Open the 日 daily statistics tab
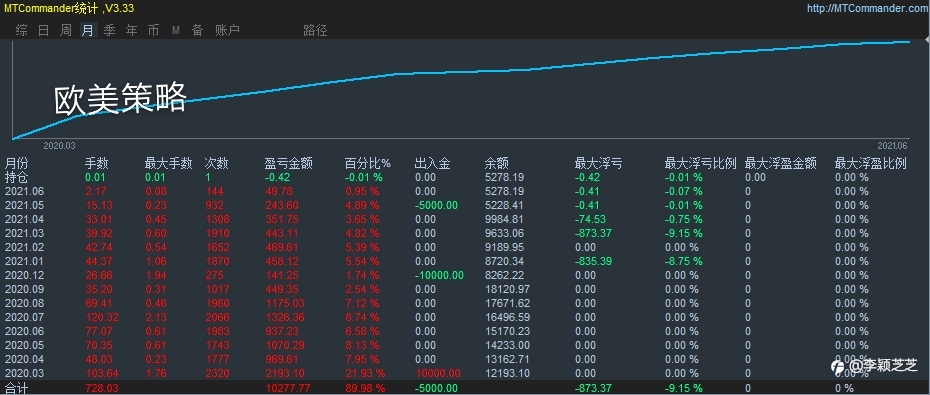This screenshot has width=930, height=395. [44, 30]
